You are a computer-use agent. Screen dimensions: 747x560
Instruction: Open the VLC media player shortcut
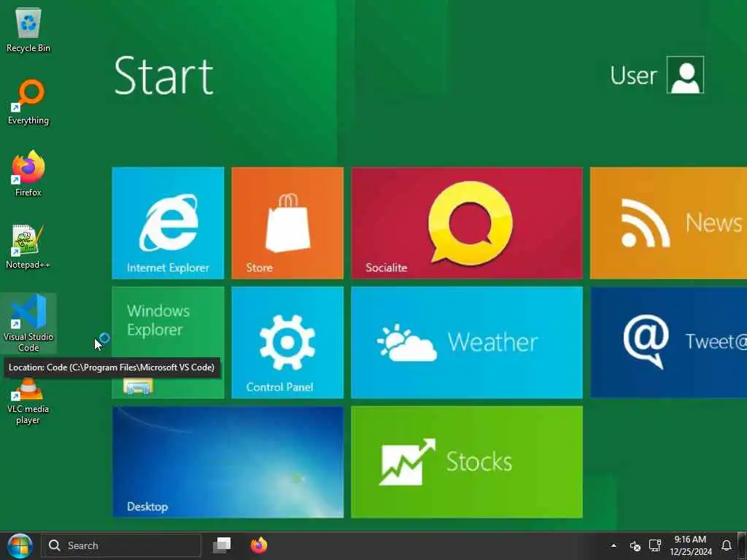(x=28, y=402)
